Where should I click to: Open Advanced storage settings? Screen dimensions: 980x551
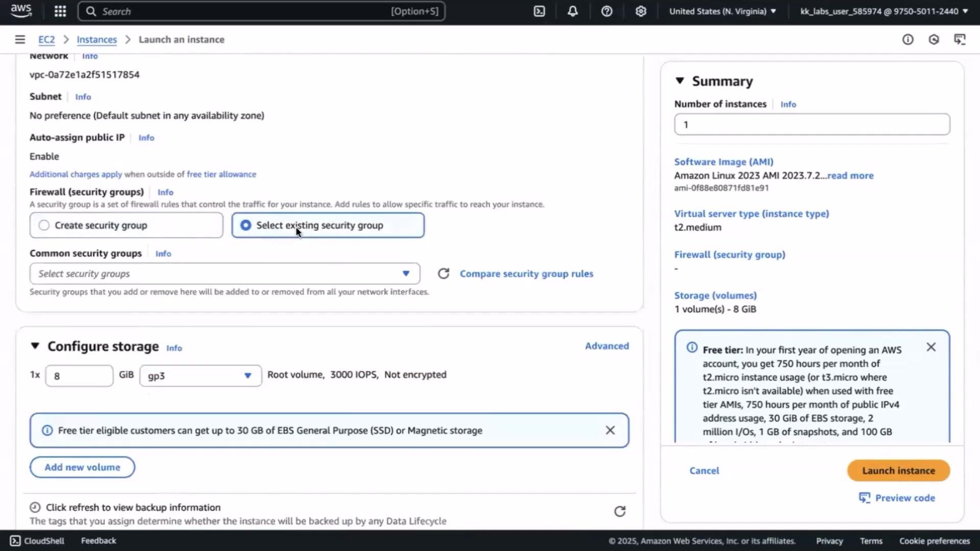click(607, 345)
